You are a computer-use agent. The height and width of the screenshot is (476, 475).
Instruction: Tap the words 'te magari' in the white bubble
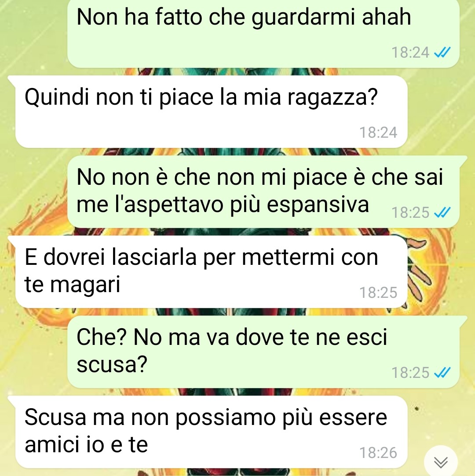click(x=72, y=285)
